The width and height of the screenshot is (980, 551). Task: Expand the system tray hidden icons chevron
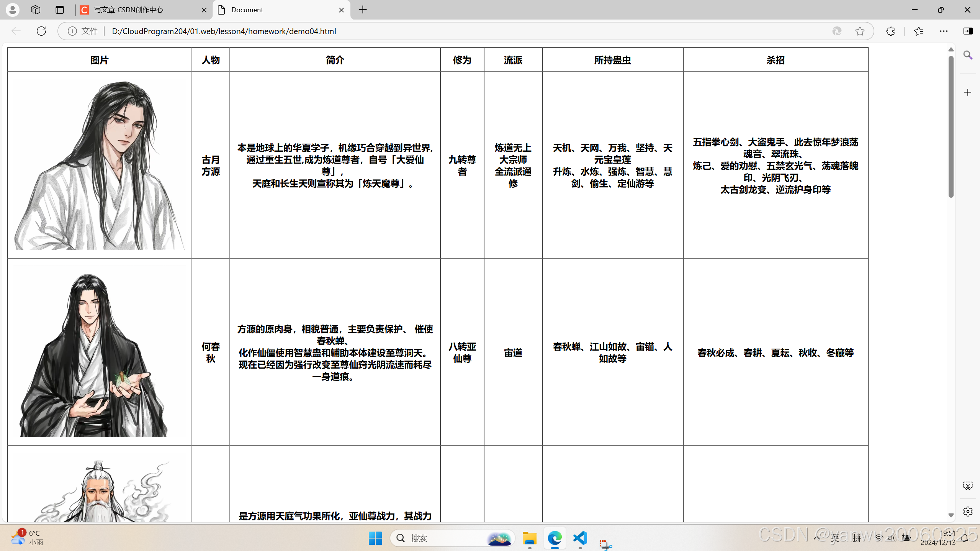coord(816,538)
